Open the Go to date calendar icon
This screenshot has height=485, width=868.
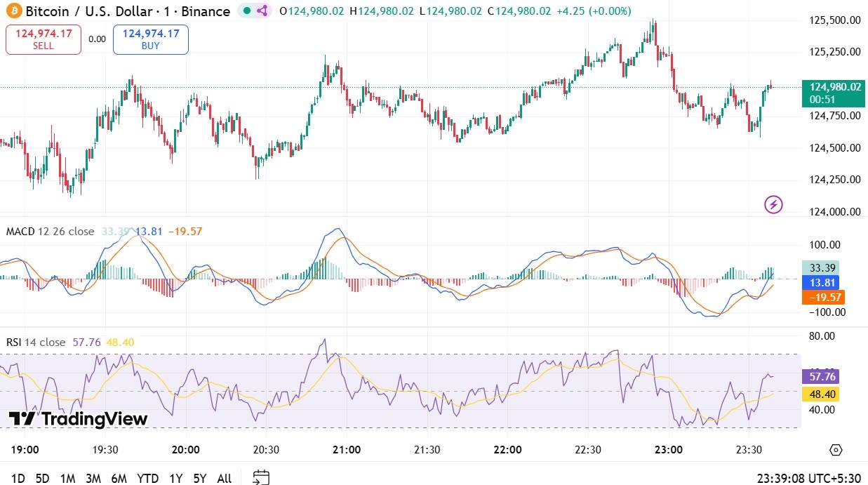point(261,478)
